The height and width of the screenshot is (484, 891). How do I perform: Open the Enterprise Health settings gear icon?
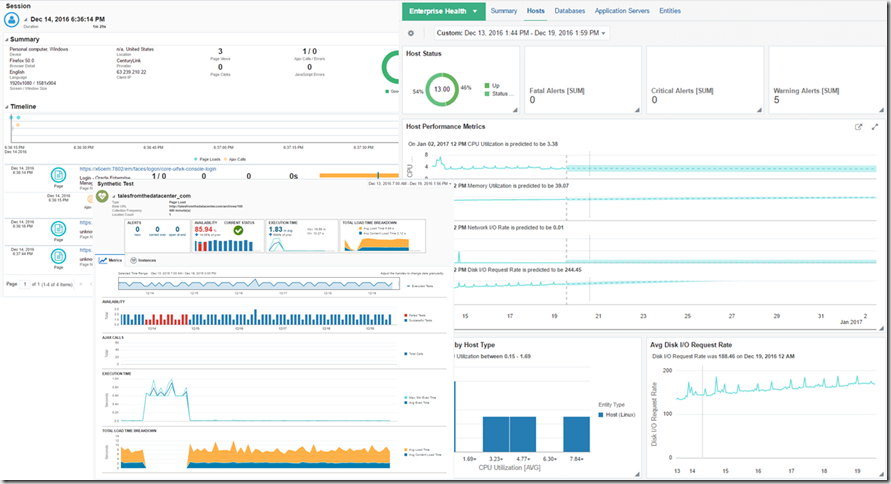click(411, 34)
